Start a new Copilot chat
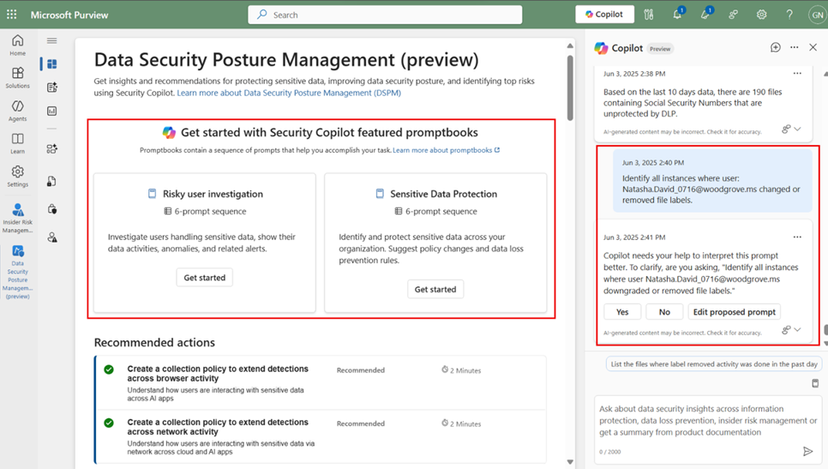Image resolution: width=828 pixels, height=469 pixels. coord(775,48)
